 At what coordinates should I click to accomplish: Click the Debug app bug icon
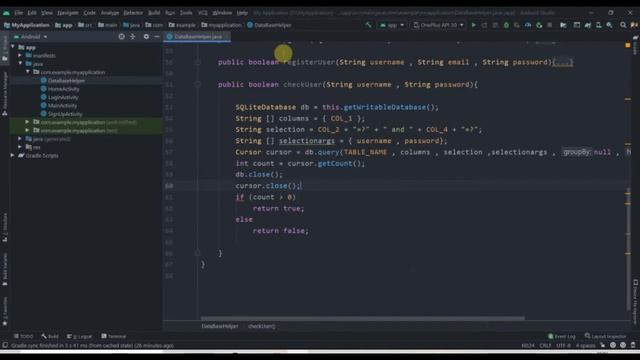[x=506, y=25]
